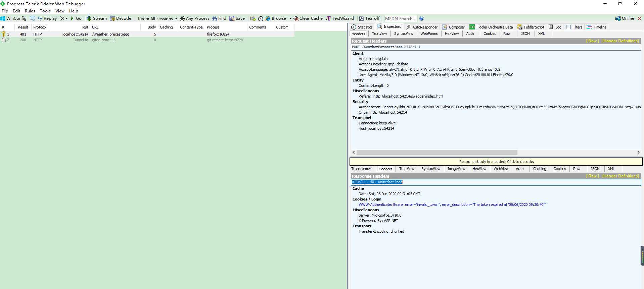Switch to the Inspectors tab
644x289 pixels.
pyautogui.click(x=389, y=27)
